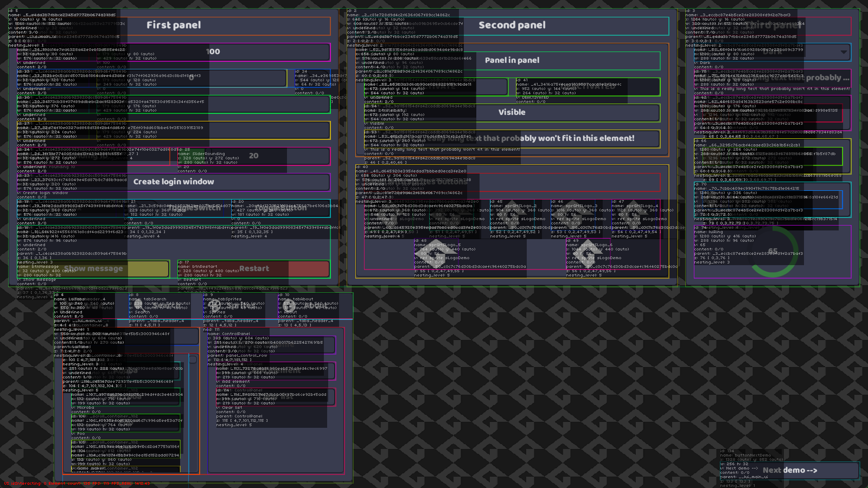
Task: Click the Clear list button
Action: [x=276, y=397]
